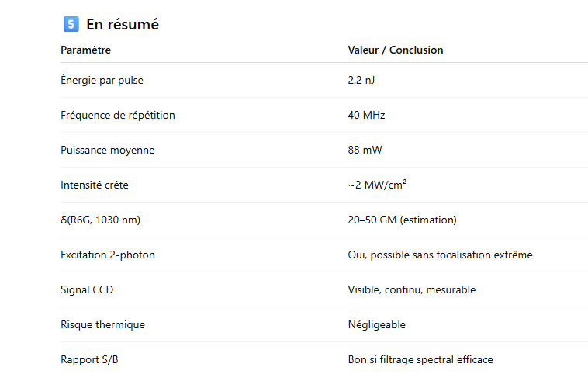
Task: Click 'Bon si filtrage spectral efficace' text
Action: (x=420, y=359)
